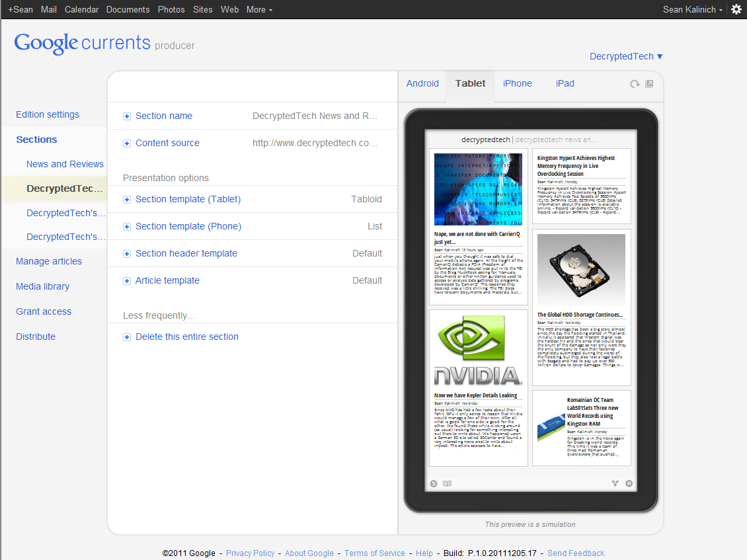Click the double-arrow next icon in the preview

click(x=629, y=483)
